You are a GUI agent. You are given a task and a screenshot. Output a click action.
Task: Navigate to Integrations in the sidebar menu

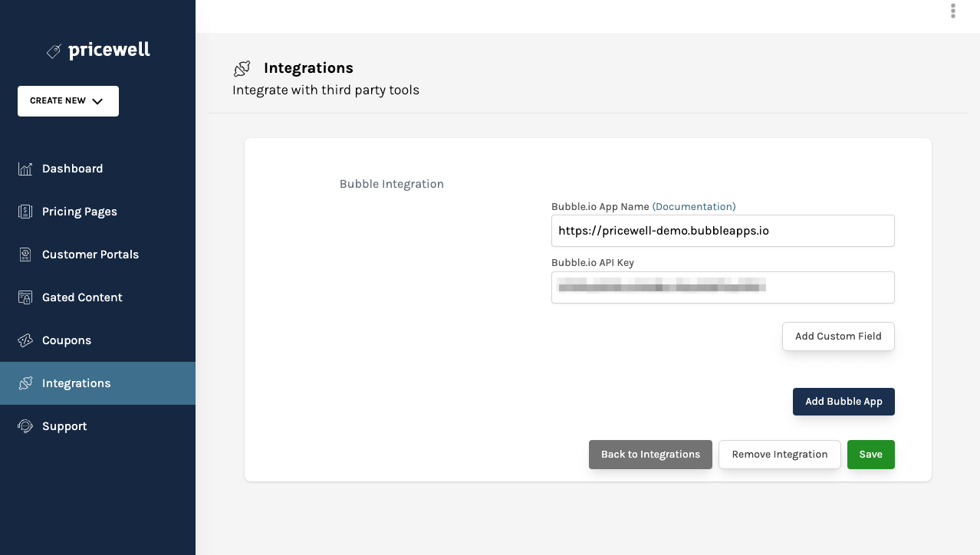76,383
